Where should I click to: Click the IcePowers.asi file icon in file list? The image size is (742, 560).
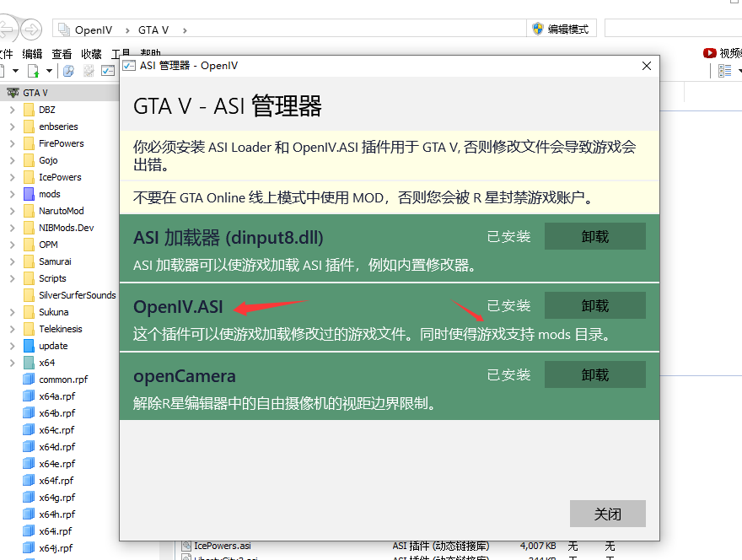tap(186, 546)
